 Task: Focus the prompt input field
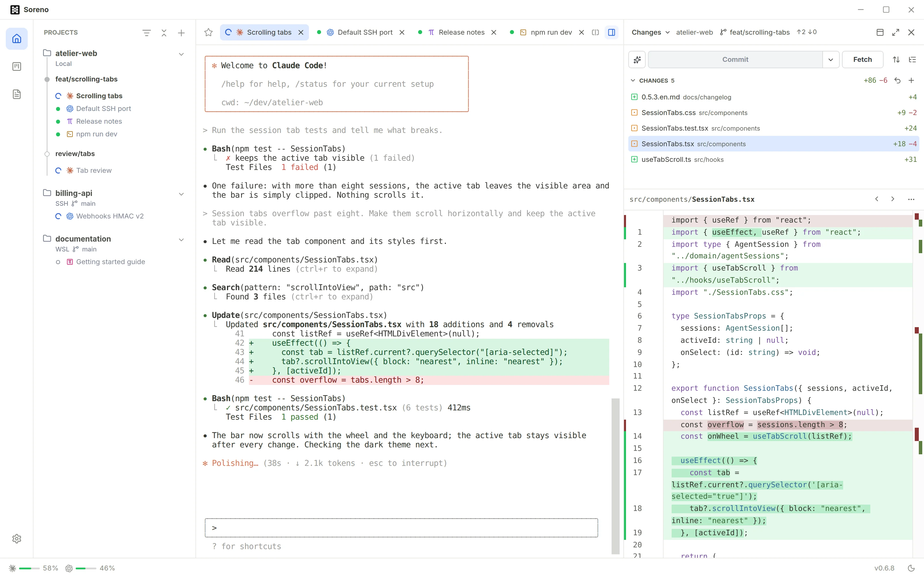point(401,528)
